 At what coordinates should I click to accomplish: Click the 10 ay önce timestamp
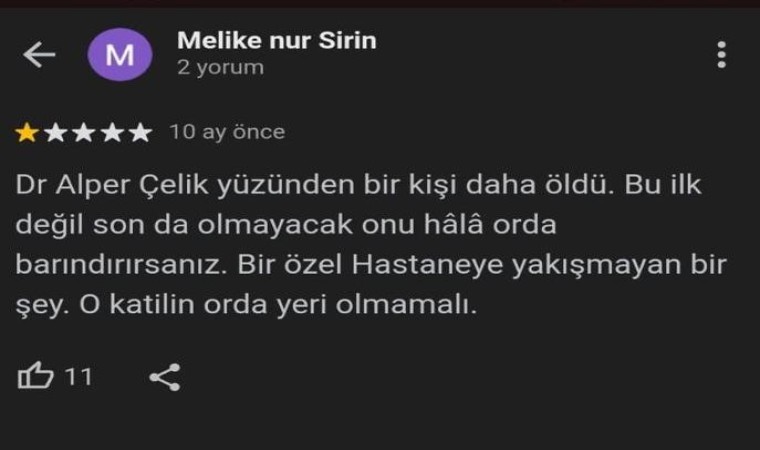pyautogui.click(x=227, y=132)
